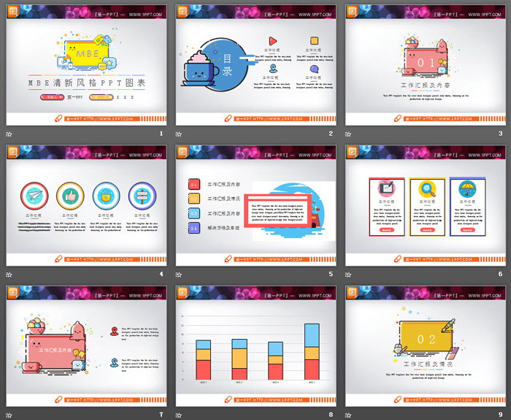Click the star icon under slide 9
Viewport: 511px width, 420px height.
349,414
